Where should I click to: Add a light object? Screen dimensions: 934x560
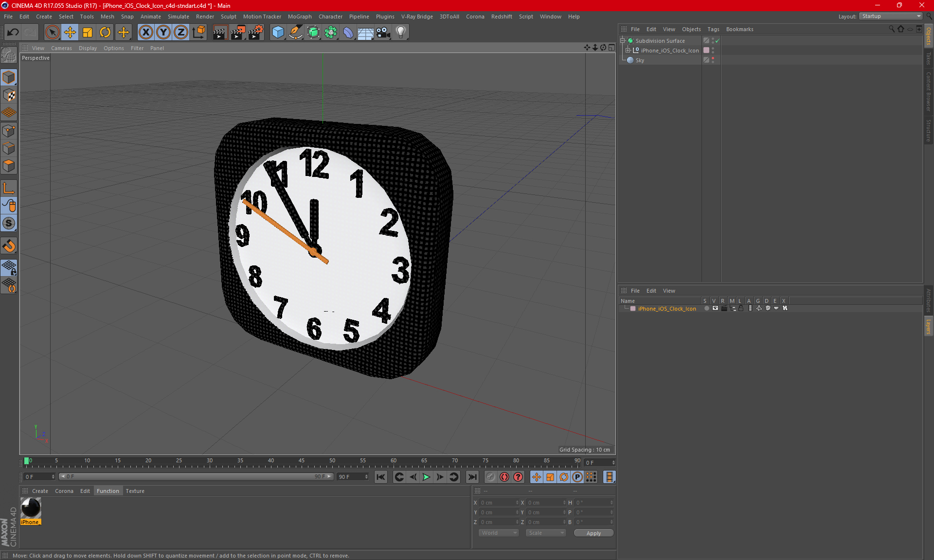click(x=401, y=33)
